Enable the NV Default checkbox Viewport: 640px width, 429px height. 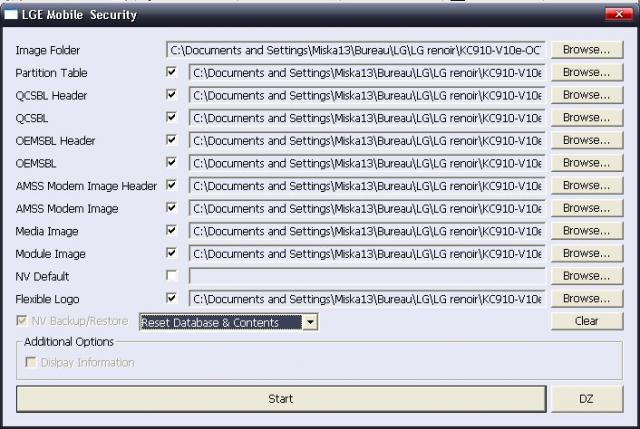(172, 276)
